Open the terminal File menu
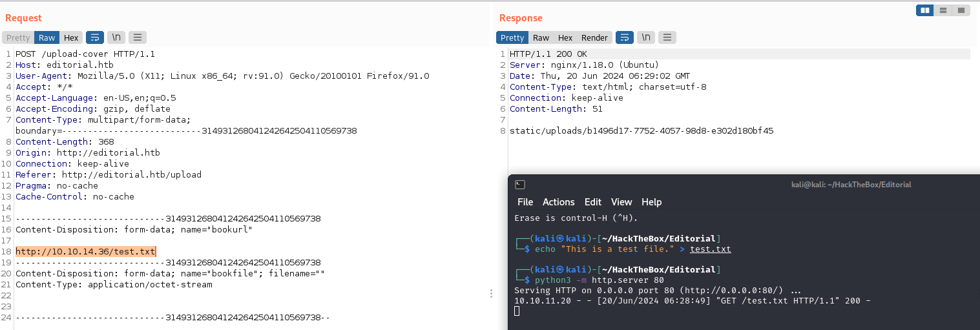 (x=525, y=202)
